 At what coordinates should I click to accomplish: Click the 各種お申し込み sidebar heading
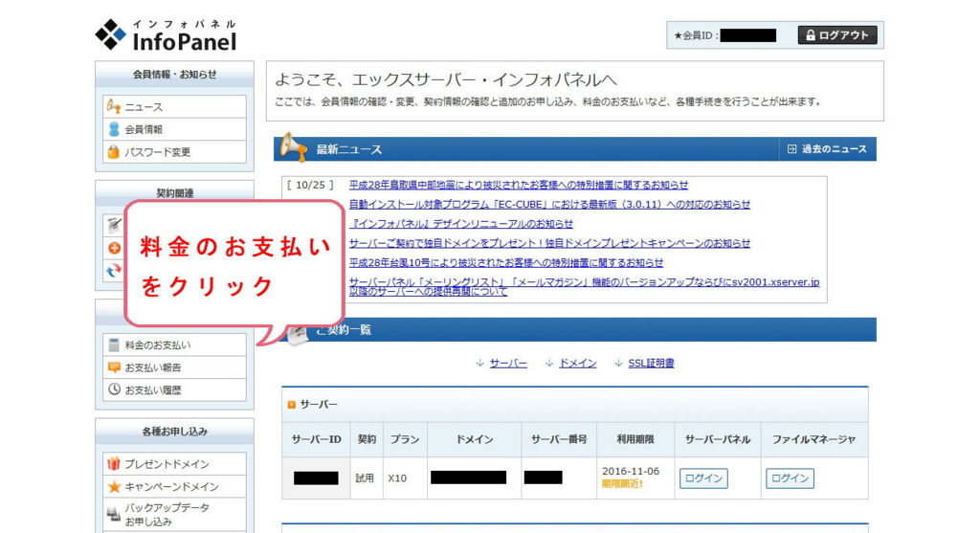[x=174, y=432]
